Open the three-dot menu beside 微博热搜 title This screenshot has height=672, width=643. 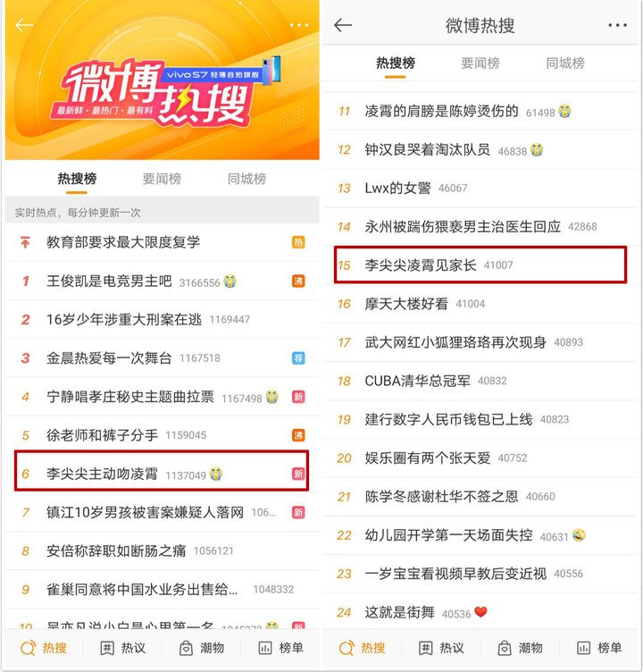(617, 25)
